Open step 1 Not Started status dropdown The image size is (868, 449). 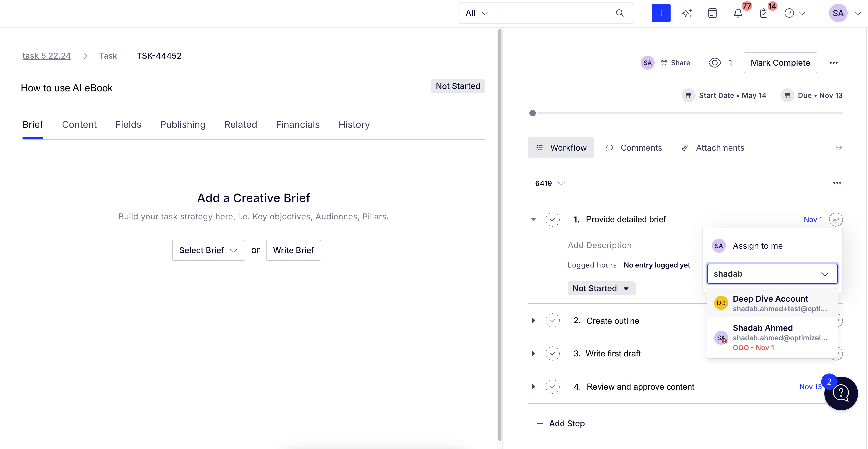[x=601, y=288]
